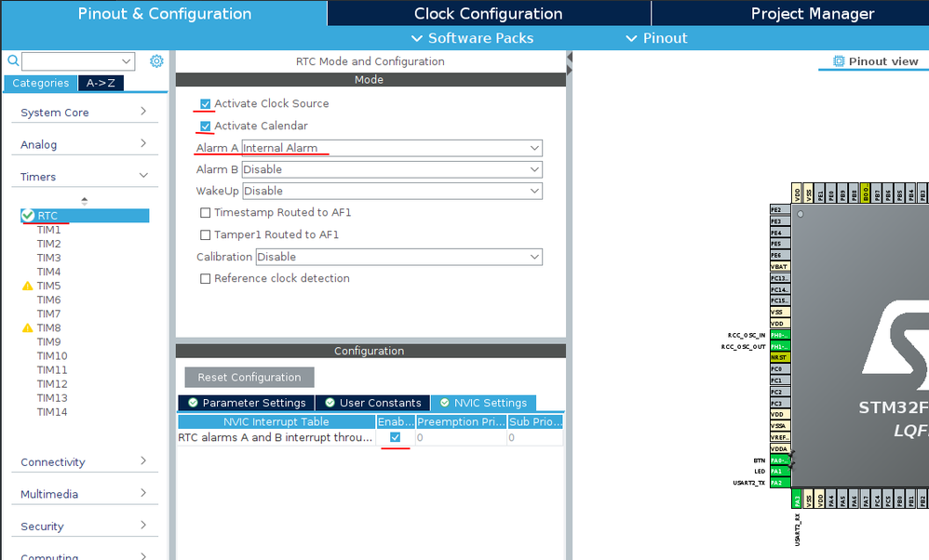
Task: Select the VBAT pin on chip
Action: click(780, 266)
